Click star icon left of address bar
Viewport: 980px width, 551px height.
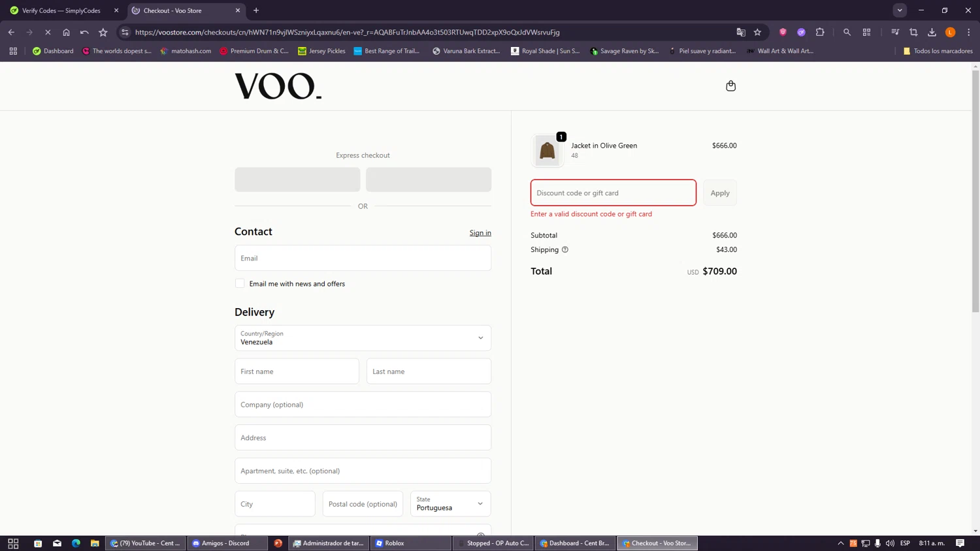(x=103, y=32)
